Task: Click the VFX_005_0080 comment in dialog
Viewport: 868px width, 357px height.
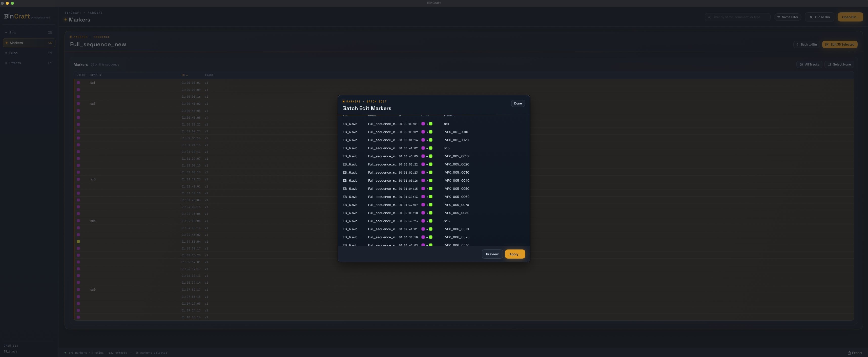Action: click(x=457, y=213)
